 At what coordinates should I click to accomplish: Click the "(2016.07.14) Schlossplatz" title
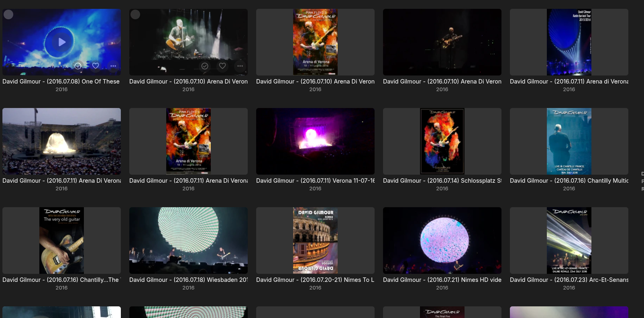[x=442, y=181]
